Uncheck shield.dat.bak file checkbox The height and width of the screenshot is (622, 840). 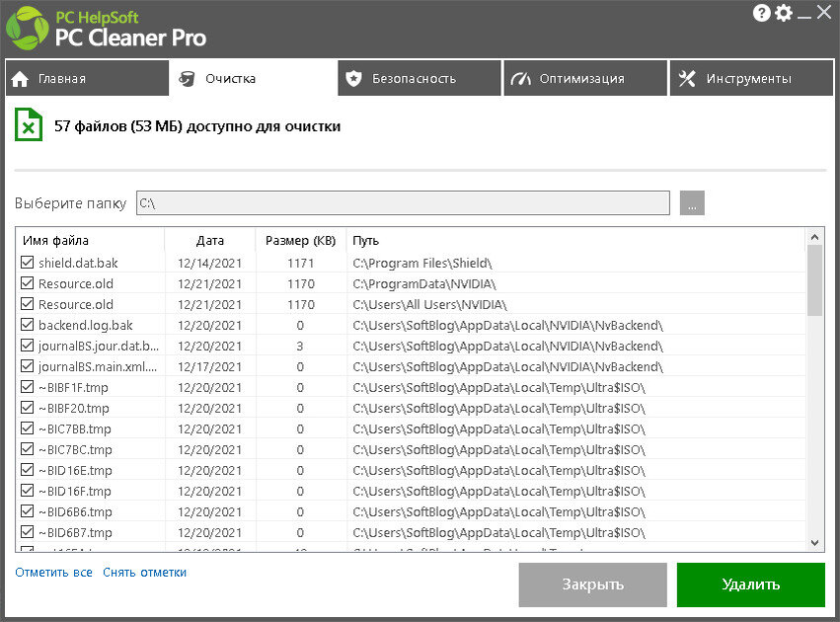[27, 263]
